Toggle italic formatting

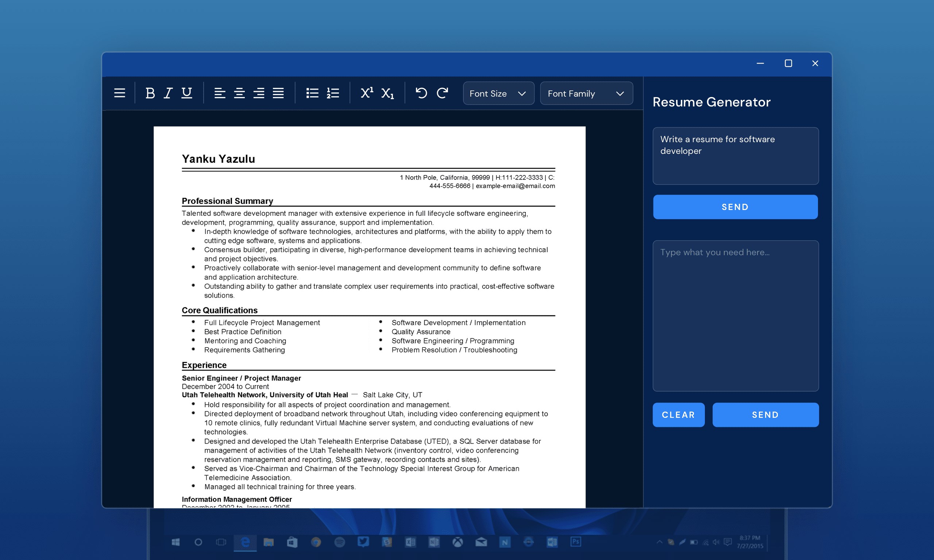pos(168,93)
